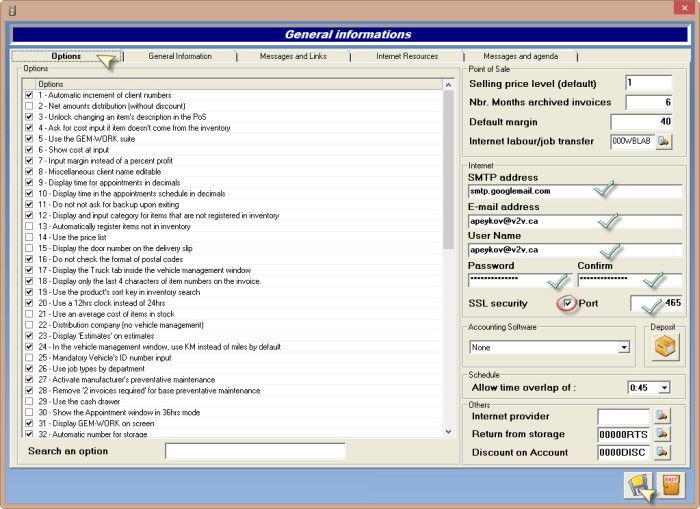
Task: Enable option 2 Net amounts distribution
Action: tap(29, 106)
